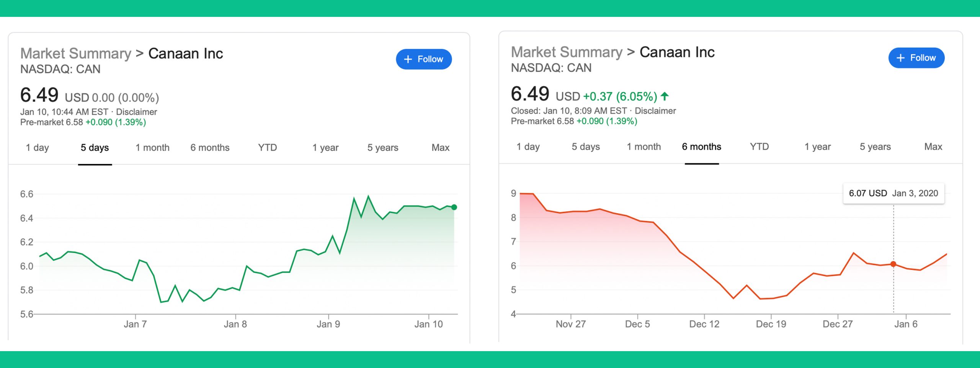Screen dimensions: 980x368
Task: Select the 1 day tab in right chart
Action: pyautogui.click(x=528, y=146)
